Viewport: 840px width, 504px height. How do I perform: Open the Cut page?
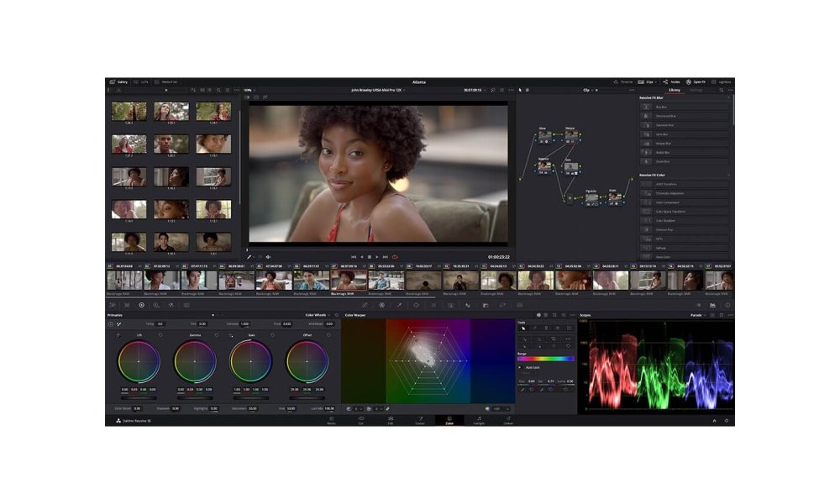pyautogui.click(x=361, y=420)
